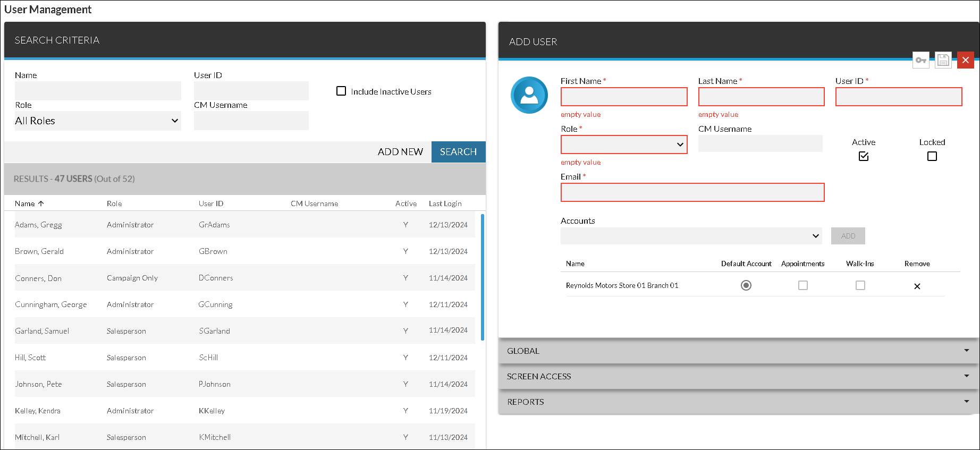Click the save floppy disk icon

tap(943, 60)
